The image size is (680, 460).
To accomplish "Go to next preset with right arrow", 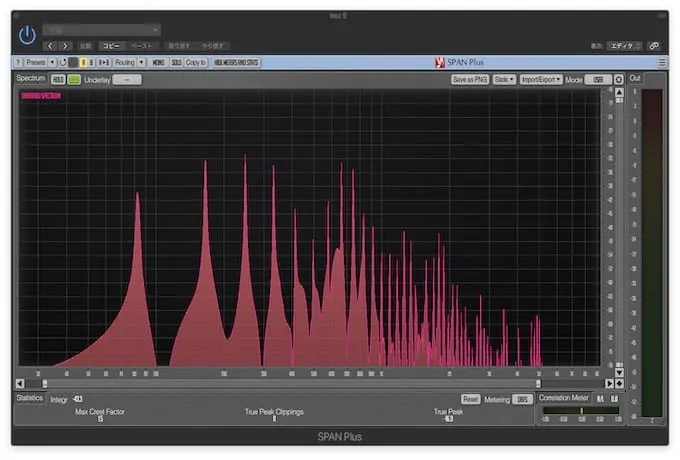I will (x=65, y=46).
